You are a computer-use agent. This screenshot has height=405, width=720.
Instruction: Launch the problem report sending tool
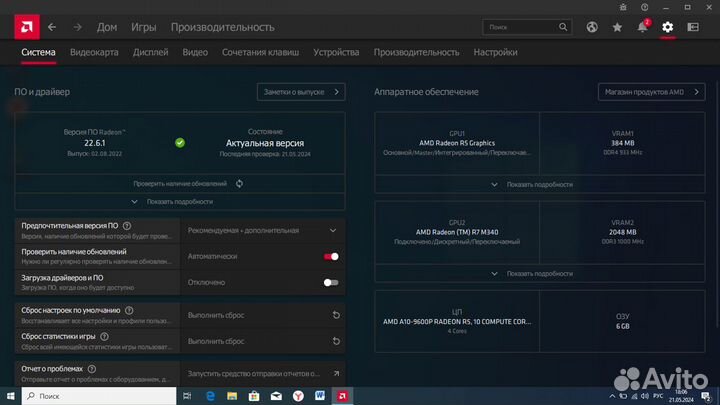click(x=262, y=373)
